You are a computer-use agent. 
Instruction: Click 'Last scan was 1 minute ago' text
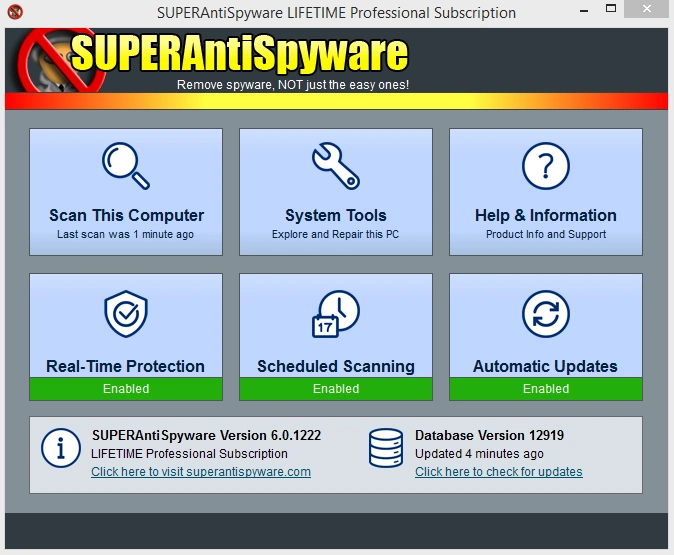126,234
